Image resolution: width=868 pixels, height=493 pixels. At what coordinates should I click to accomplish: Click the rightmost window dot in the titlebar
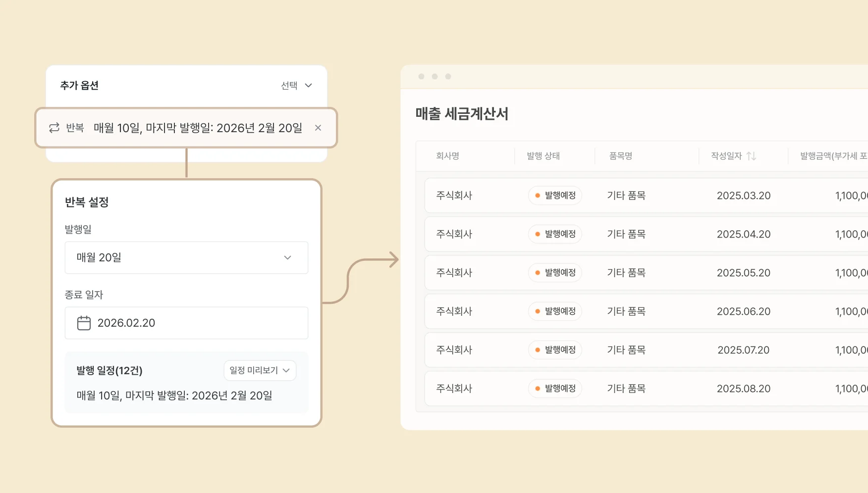[448, 76]
